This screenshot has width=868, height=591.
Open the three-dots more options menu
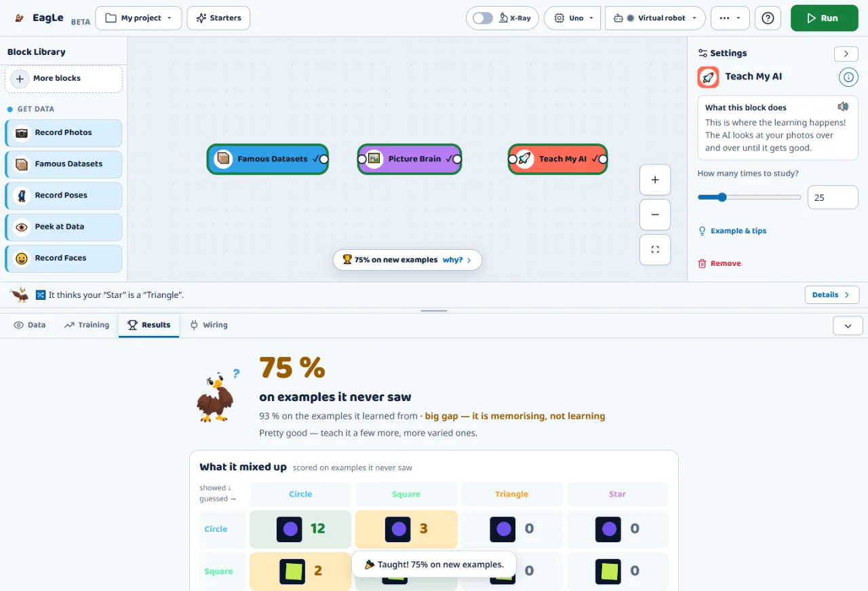coord(730,18)
